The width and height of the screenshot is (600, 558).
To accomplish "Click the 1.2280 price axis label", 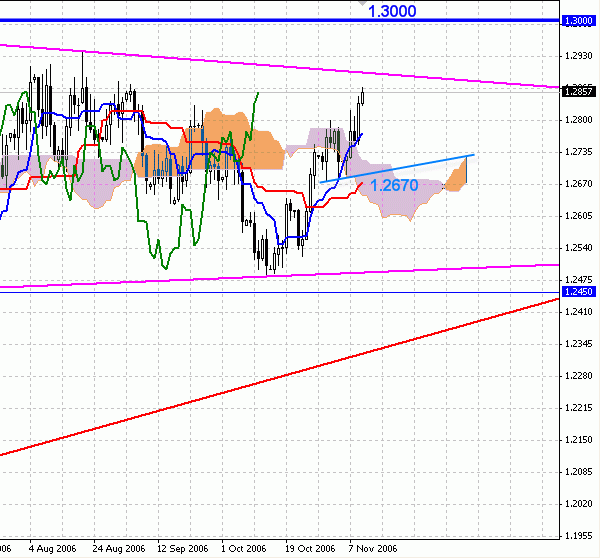I will pyautogui.click(x=579, y=376).
